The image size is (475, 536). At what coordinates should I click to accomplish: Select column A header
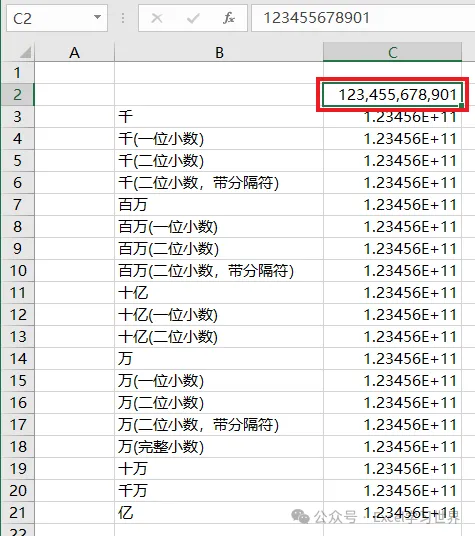(x=74, y=53)
